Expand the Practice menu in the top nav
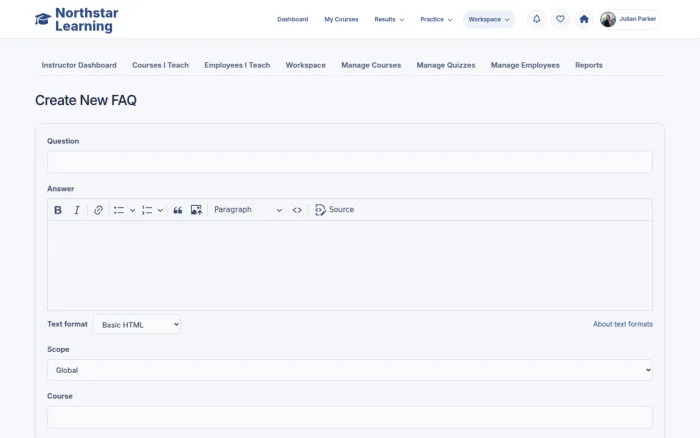Viewport: 700px width, 438px height. coord(436,20)
